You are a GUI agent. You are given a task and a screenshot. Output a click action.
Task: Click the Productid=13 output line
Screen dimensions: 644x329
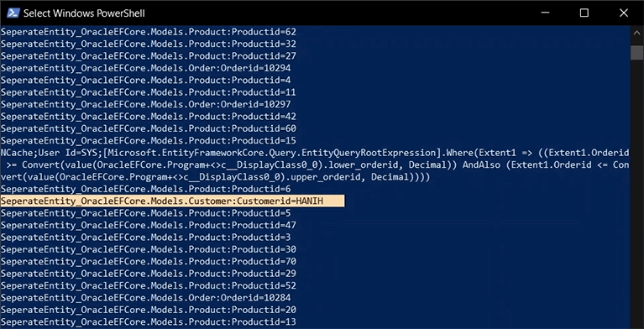pos(149,321)
